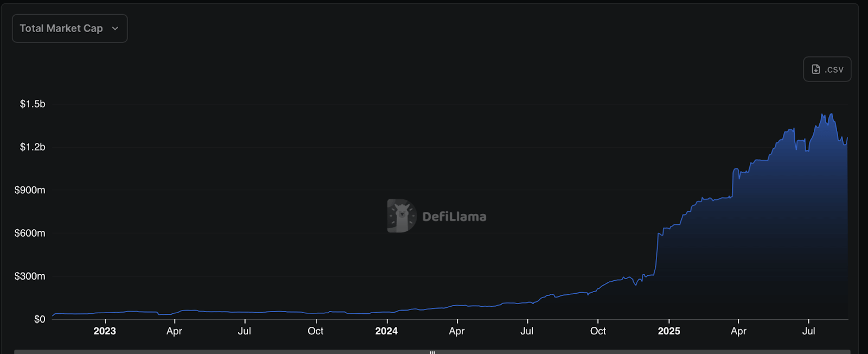Click the DefiLlama llama logo watermark
The height and width of the screenshot is (354, 868).
click(x=401, y=216)
